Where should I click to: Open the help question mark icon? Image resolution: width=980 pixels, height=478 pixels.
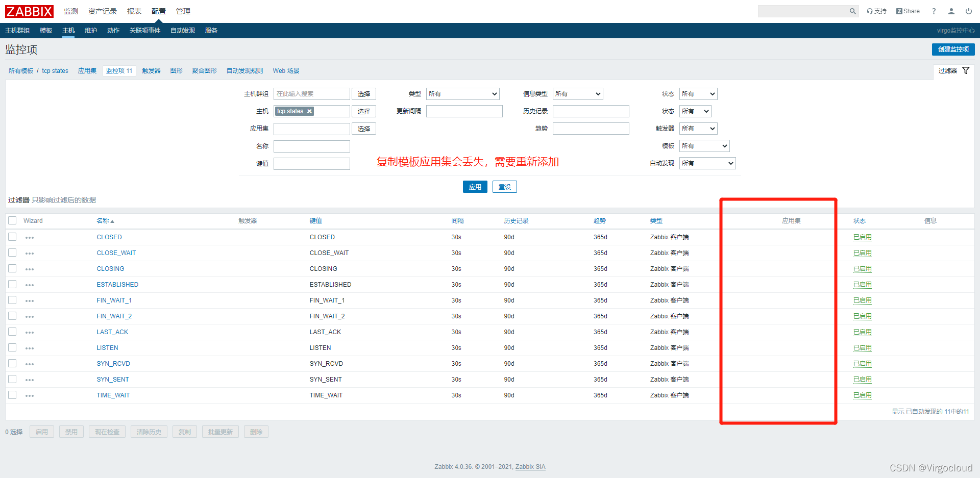[x=934, y=11]
